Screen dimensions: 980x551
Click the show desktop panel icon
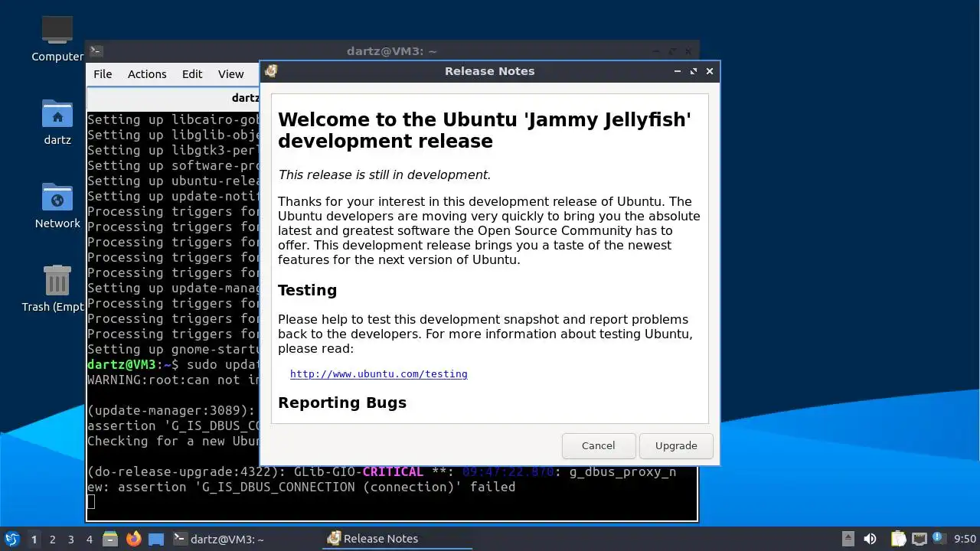[x=156, y=539]
